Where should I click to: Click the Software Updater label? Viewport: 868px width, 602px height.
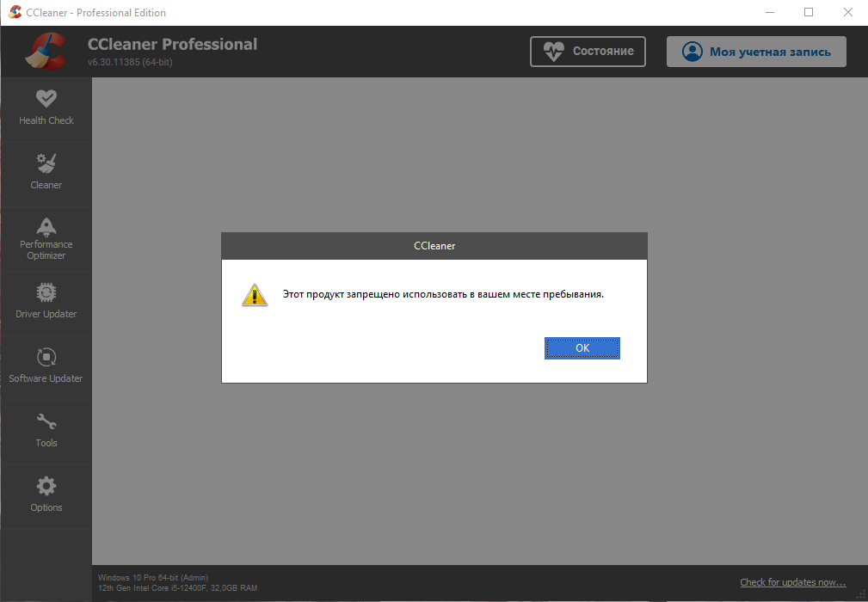click(46, 378)
